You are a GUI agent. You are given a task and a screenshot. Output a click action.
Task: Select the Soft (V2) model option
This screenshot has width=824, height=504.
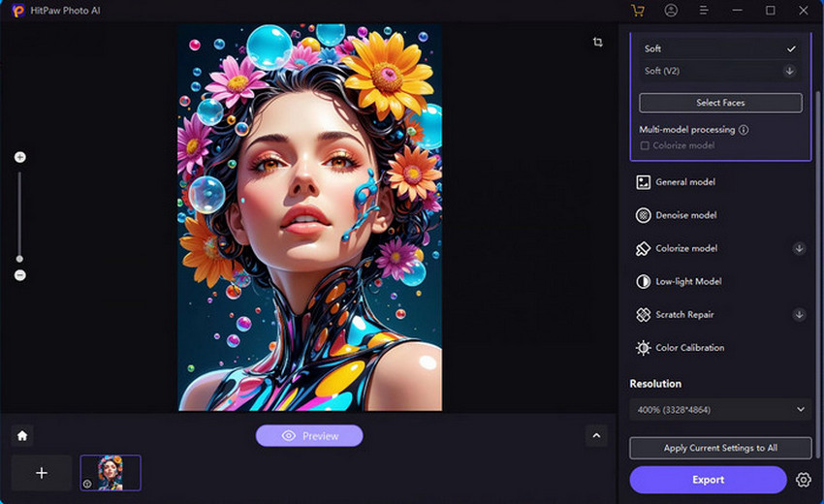[x=720, y=71]
